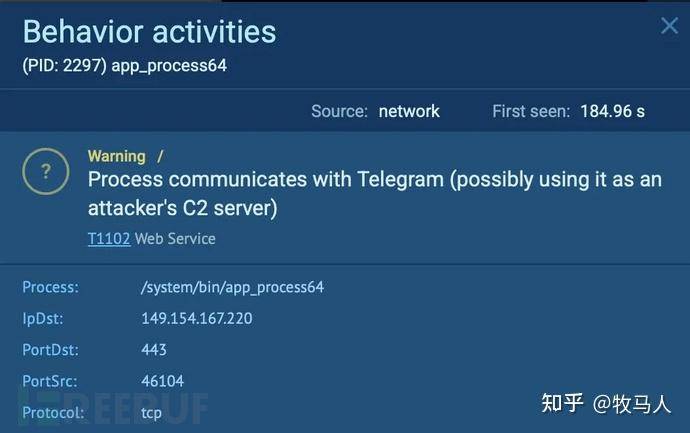Click the network source value
This screenshot has width=690, height=433.
tap(409, 111)
